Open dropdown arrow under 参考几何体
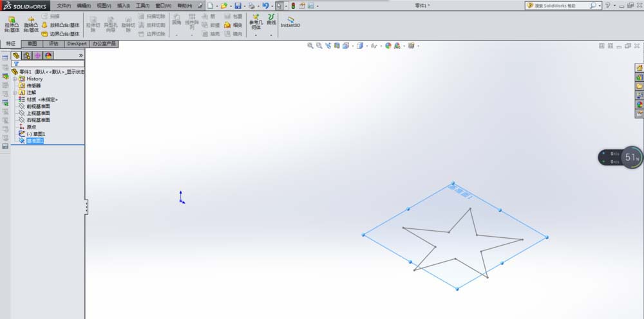The width and height of the screenshot is (644, 319). tap(256, 35)
